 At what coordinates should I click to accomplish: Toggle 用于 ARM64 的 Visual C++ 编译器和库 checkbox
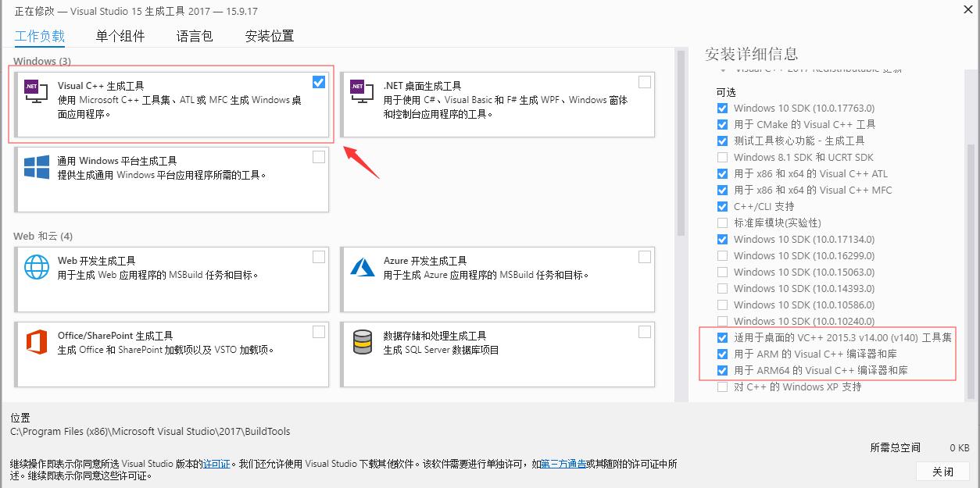pyautogui.click(x=722, y=371)
